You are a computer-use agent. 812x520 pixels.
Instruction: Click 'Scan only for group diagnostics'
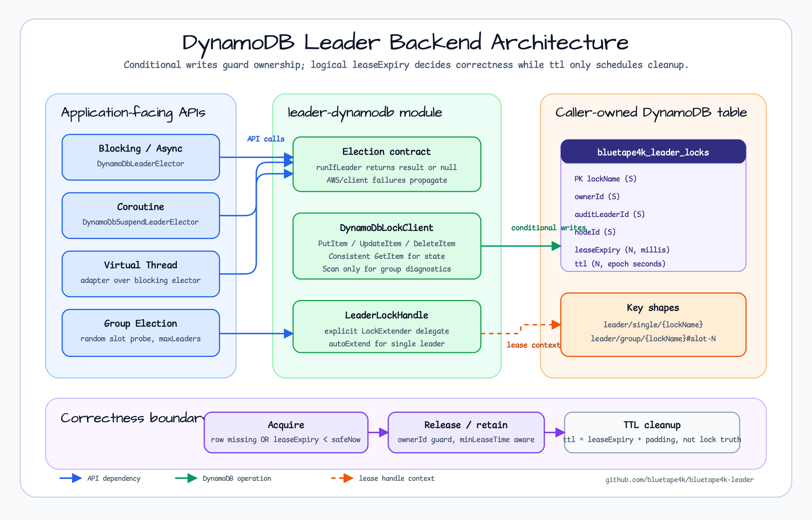point(386,269)
